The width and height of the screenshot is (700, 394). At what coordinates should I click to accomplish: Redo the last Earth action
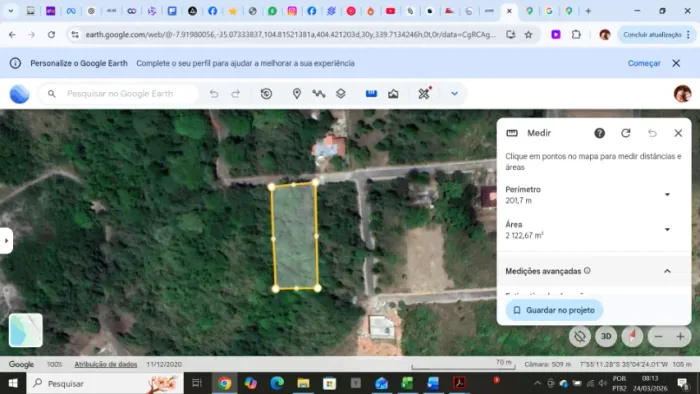(x=235, y=94)
